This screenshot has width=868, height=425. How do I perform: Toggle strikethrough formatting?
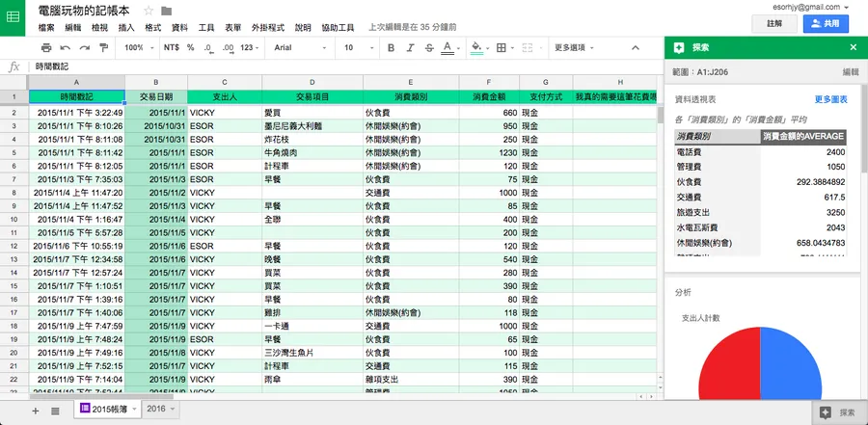pos(430,47)
